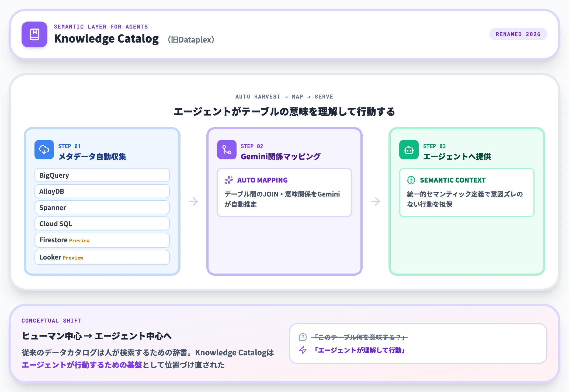This screenshot has width=569, height=392.
Task: Click the Preview tag next to Firestore
Action: click(x=79, y=240)
